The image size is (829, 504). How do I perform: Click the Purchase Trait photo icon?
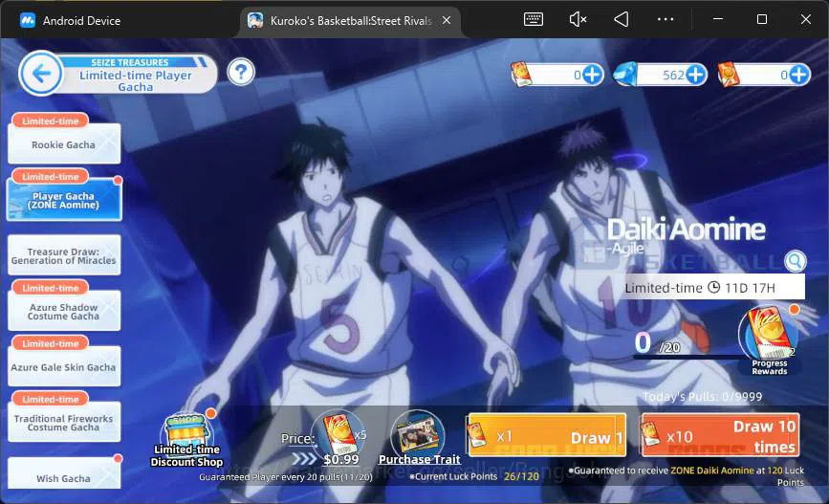coord(418,435)
